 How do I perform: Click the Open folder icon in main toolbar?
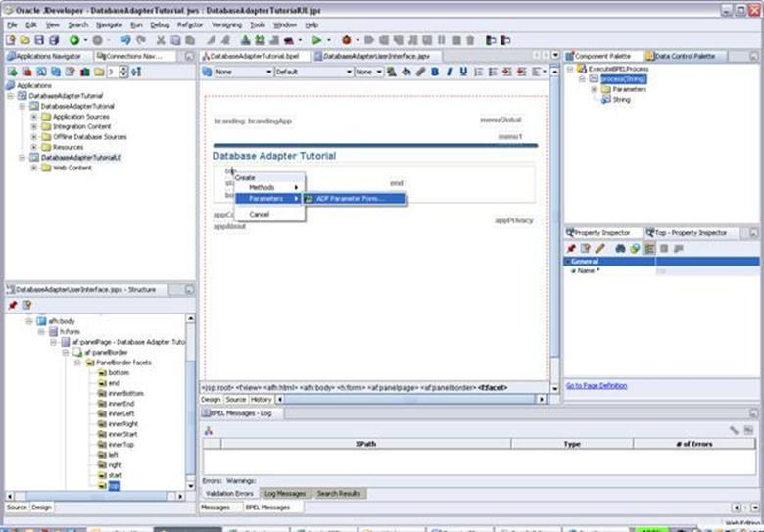pos(24,40)
